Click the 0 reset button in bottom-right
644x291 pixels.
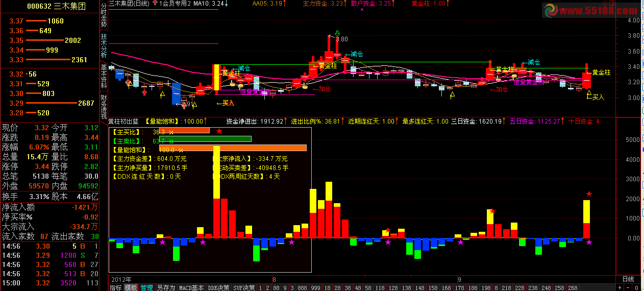click(x=636, y=287)
